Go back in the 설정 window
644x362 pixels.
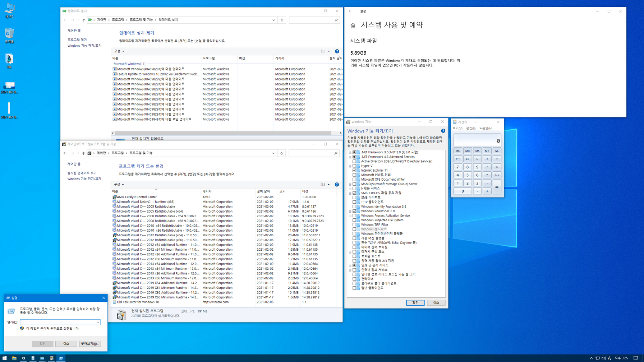[350, 11]
